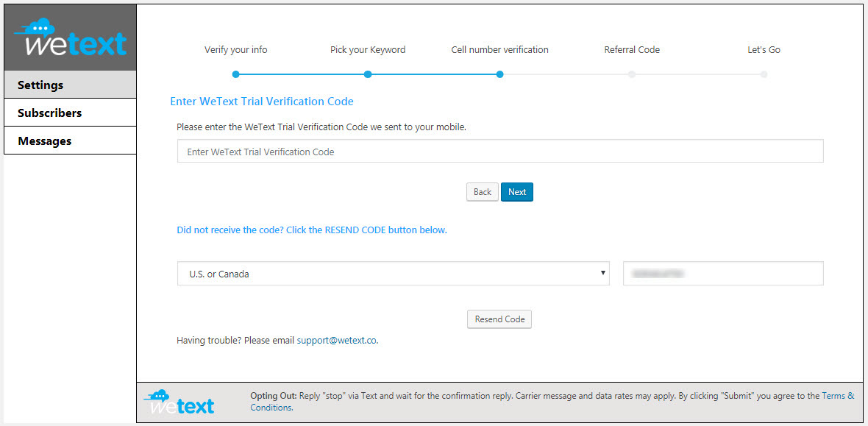
Task: Click the 'Having trouble? Please email' text
Action: [x=235, y=341]
